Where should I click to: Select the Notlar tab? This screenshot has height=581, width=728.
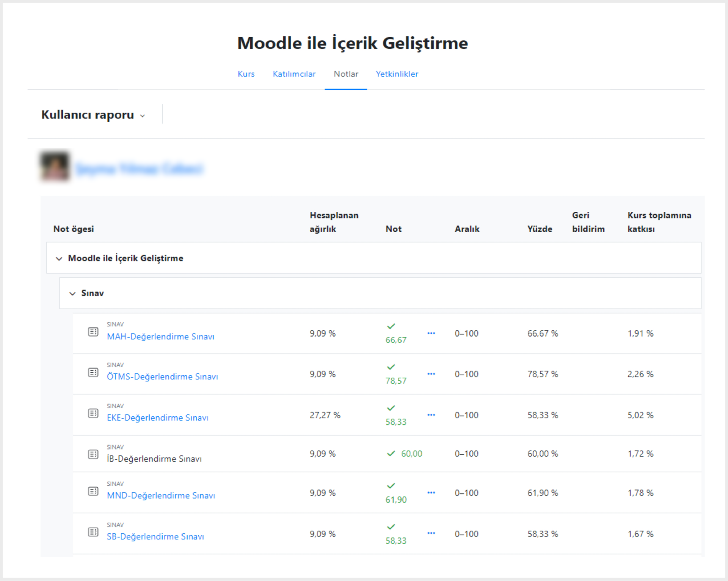click(x=346, y=74)
